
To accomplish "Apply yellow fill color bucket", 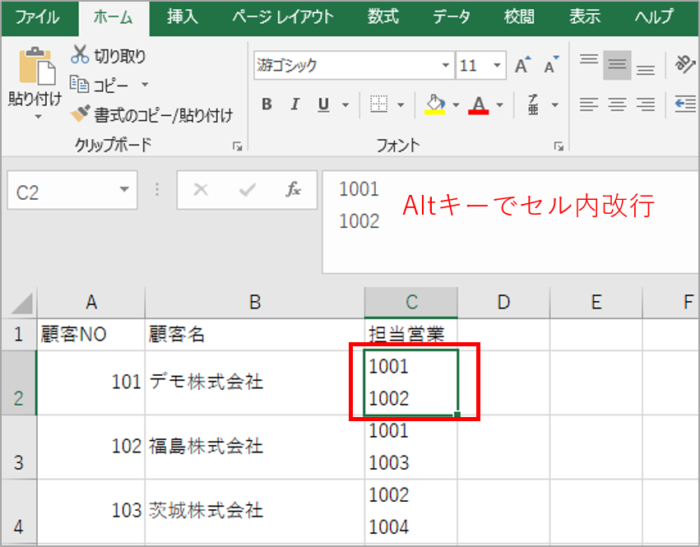I will click(435, 104).
